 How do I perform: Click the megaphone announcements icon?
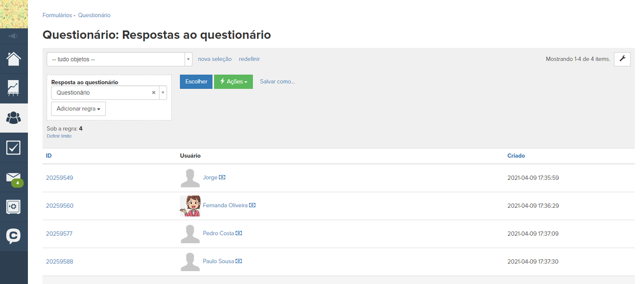point(13,36)
